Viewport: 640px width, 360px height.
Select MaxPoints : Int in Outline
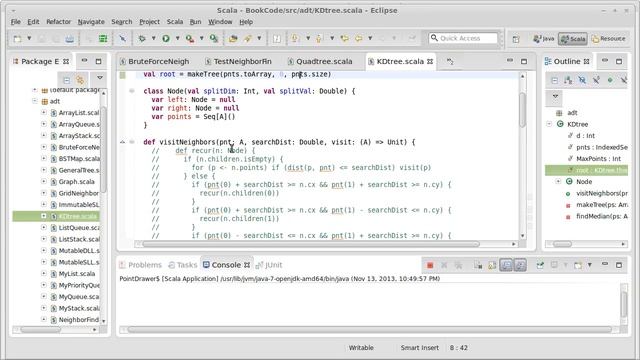594,159
